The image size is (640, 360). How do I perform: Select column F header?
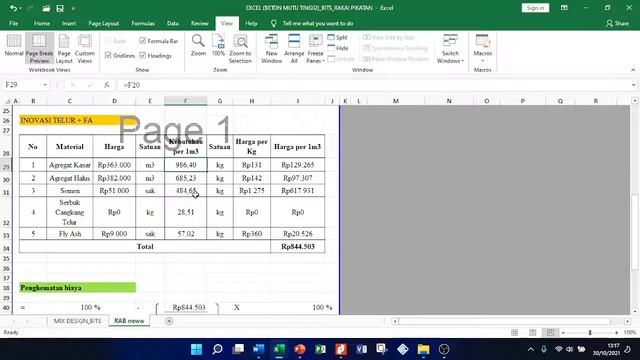click(x=185, y=101)
